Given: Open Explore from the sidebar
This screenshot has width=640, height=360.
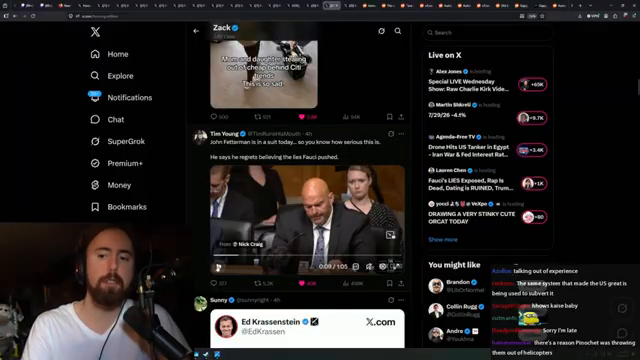Looking at the screenshot, I should pos(112,76).
